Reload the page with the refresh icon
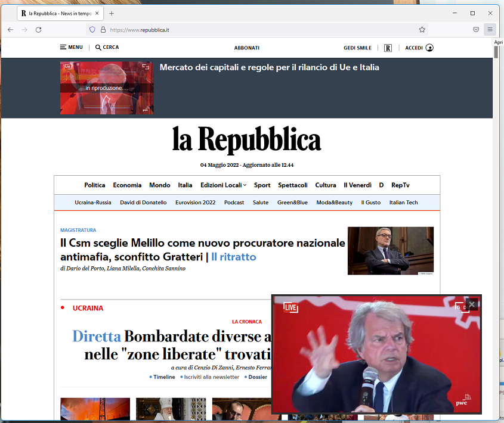 tap(39, 30)
